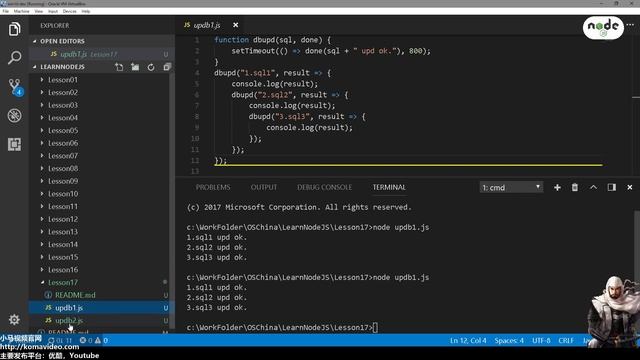
Task: Move the panel with the layout icon
Action: (611, 187)
